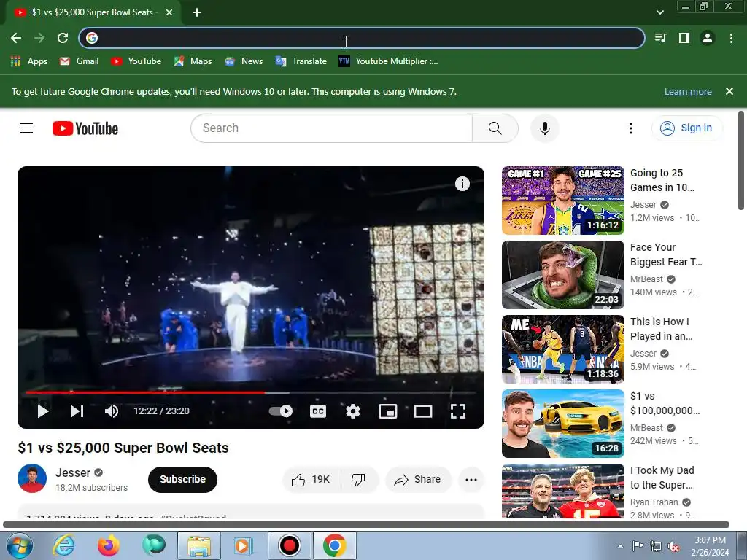The width and height of the screenshot is (747, 560).
Task: Open the Youtube Multiplier bookmark
Action: tap(388, 61)
